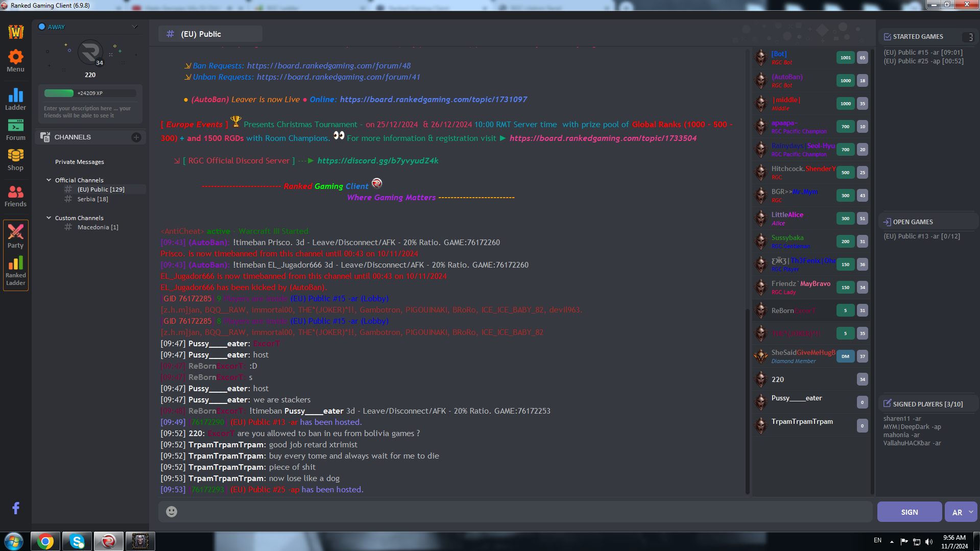Click the Started Games header icon
980x551 pixels.
[888, 37]
